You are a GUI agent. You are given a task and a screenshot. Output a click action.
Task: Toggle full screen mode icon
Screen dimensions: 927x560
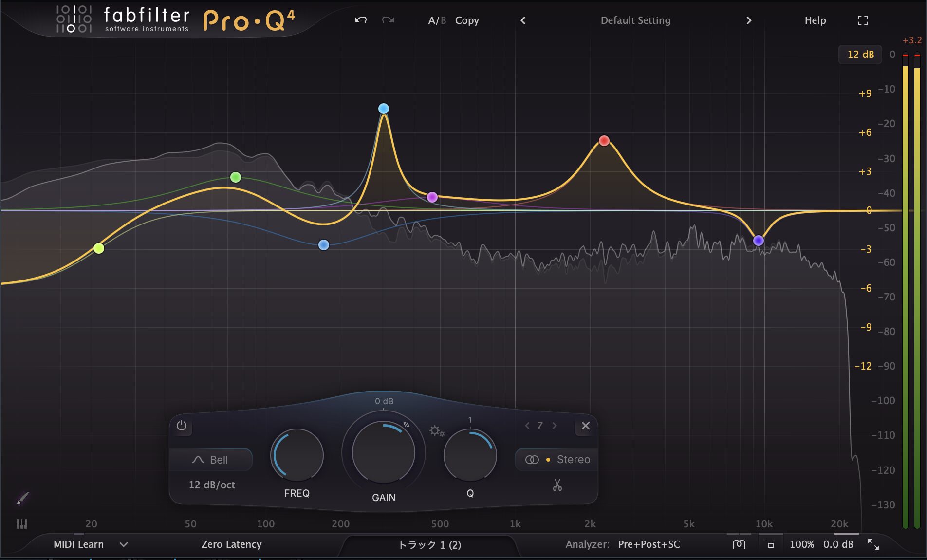[x=862, y=20]
